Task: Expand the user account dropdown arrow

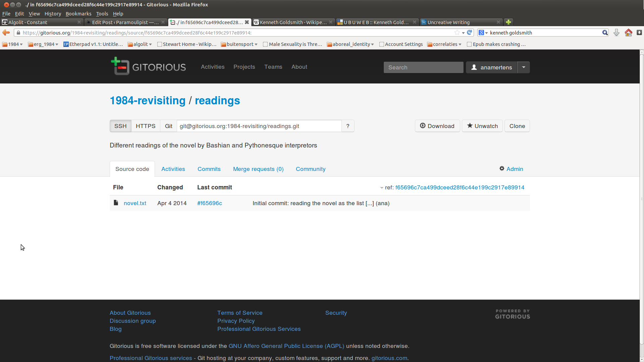Action: [x=524, y=67]
